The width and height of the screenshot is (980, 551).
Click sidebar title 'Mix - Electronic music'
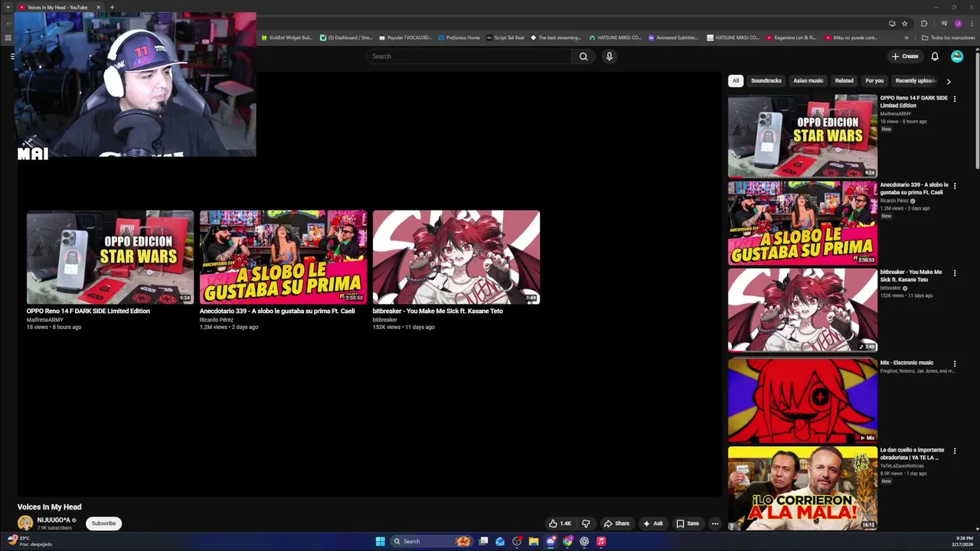[x=906, y=363]
